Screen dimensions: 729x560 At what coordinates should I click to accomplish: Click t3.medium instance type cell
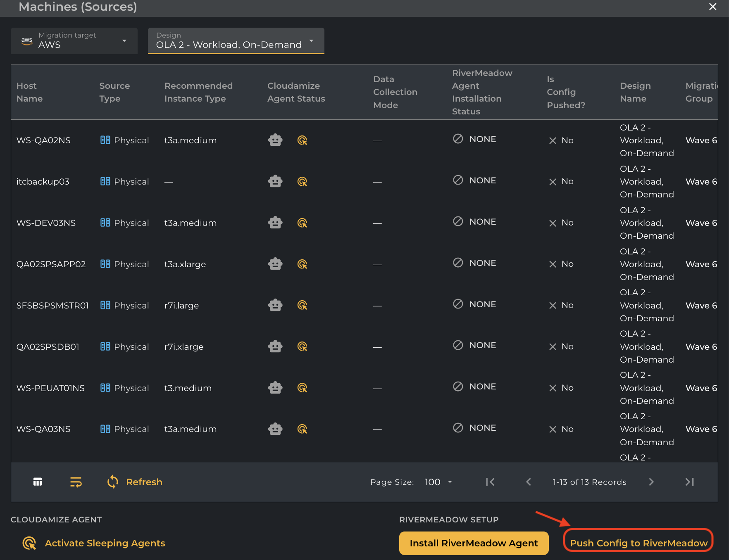pos(188,388)
